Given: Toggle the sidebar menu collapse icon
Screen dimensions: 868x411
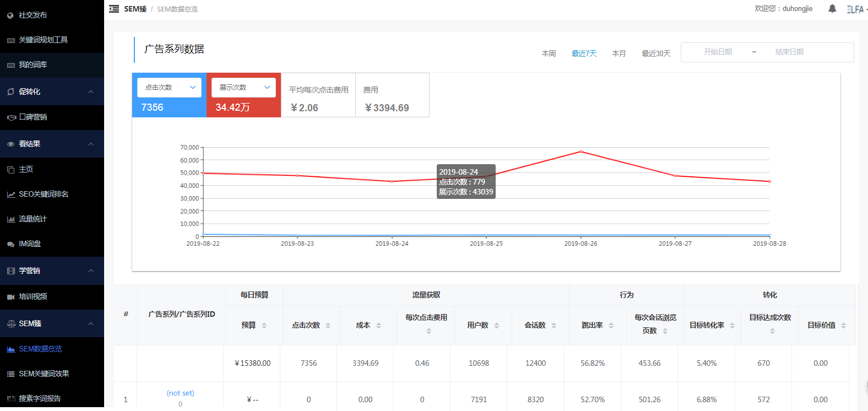Looking at the screenshot, I should [x=114, y=9].
